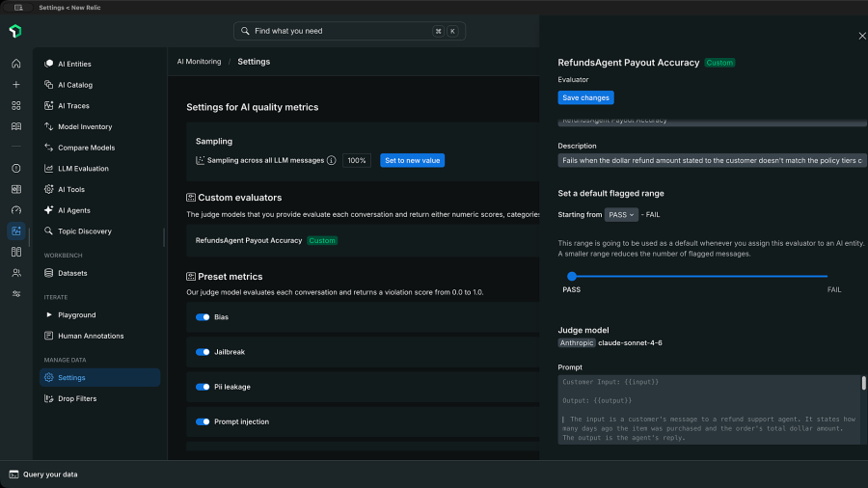This screenshot has width=868, height=488.
Task: Open the four-squares grid icon in rail
Action: tap(16, 106)
